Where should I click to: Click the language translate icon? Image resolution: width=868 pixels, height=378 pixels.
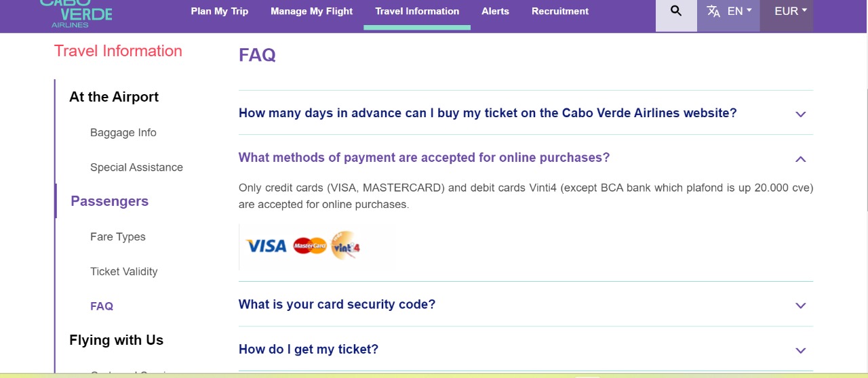point(713,11)
